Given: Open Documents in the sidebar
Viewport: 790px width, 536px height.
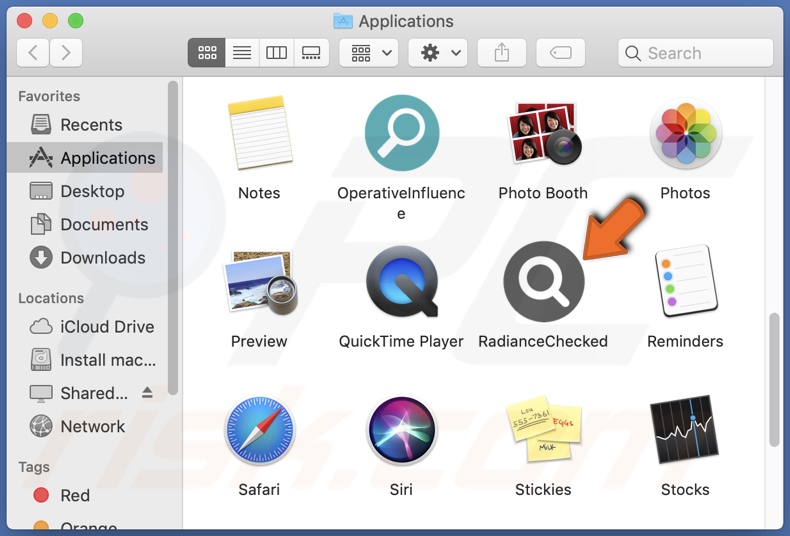Looking at the screenshot, I should 85,224.
